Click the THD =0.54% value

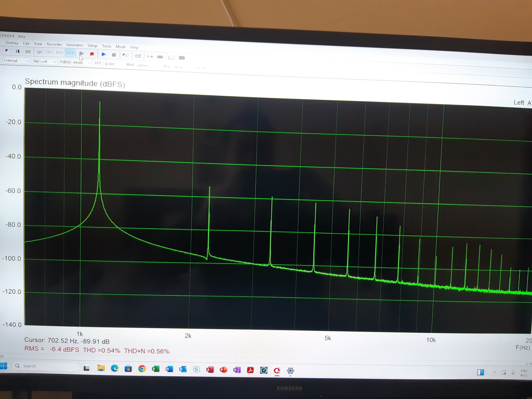coord(102,350)
